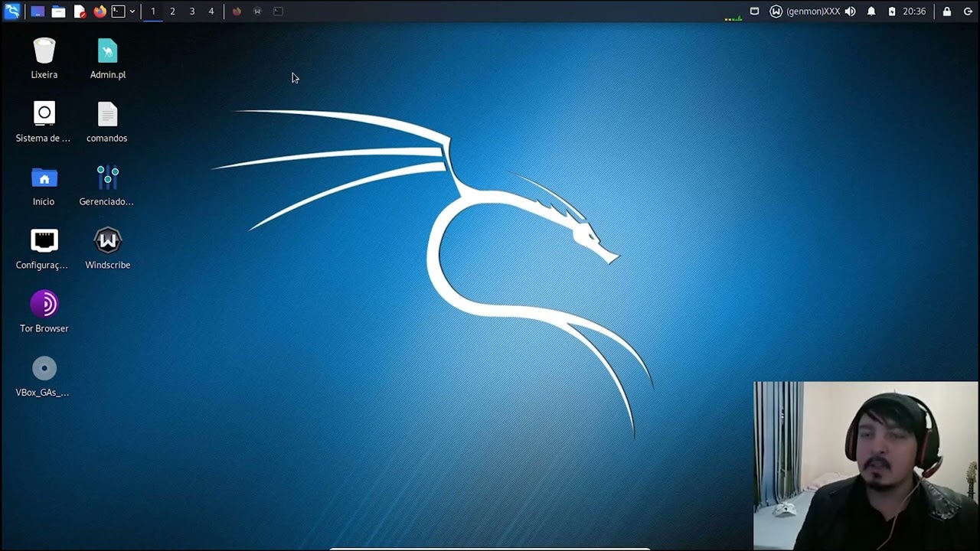Click the battery power indicator

click(x=892, y=11)
